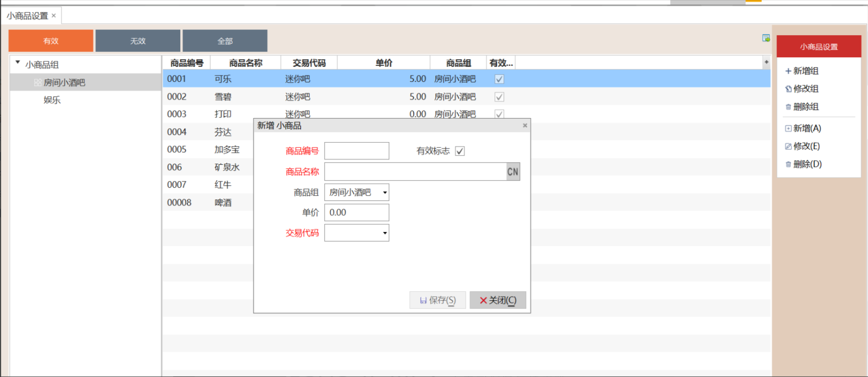Viewport: 868px width, 377px height.
Task: Open the 交易代码 dropdown
Action: [385, 233]
